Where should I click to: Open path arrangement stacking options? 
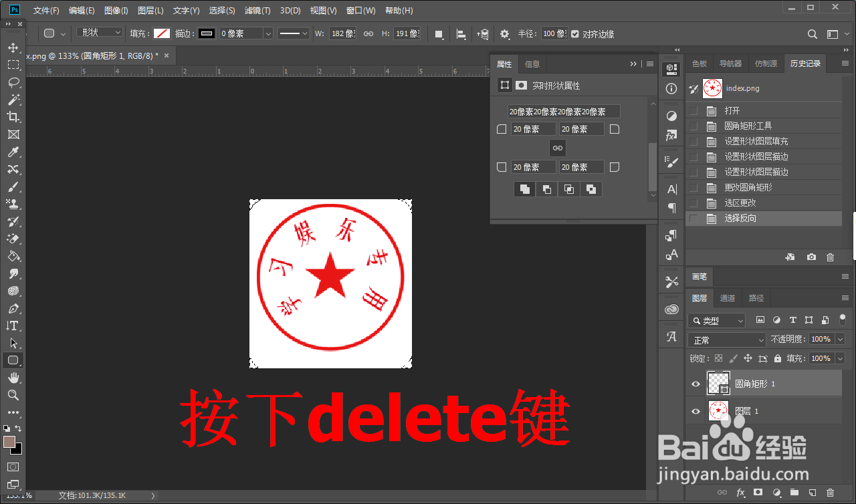click(482, 33)
